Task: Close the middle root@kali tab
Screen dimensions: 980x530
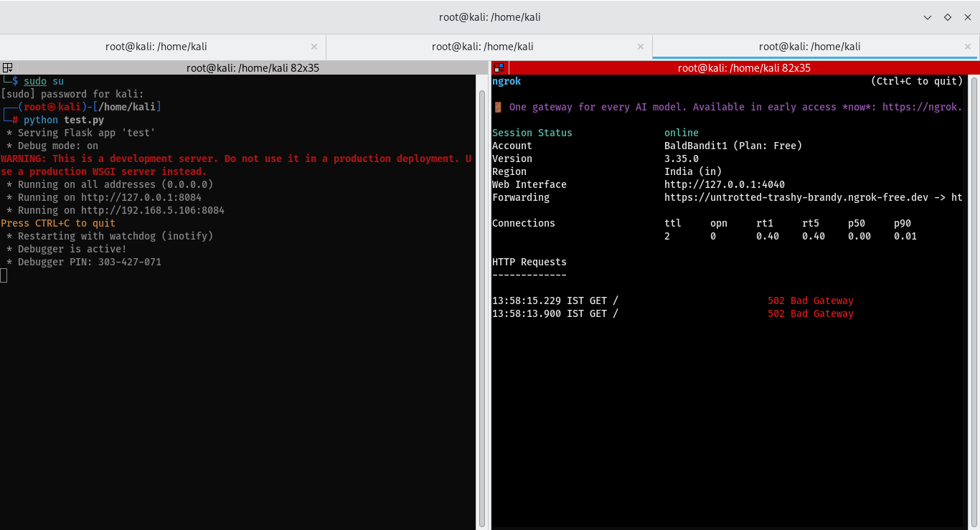Action: 641,47
